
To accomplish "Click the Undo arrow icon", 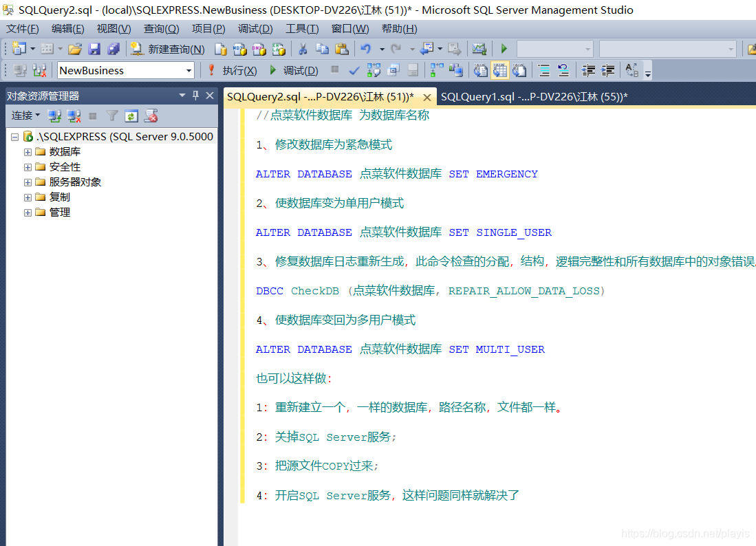I will point(365,49).
